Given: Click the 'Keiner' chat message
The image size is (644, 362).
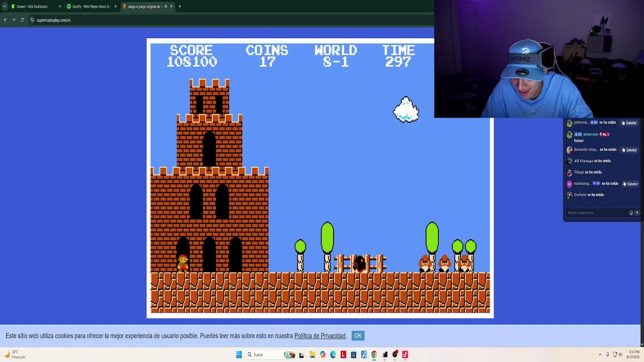Looking at the screenshot, I should 579,141.
